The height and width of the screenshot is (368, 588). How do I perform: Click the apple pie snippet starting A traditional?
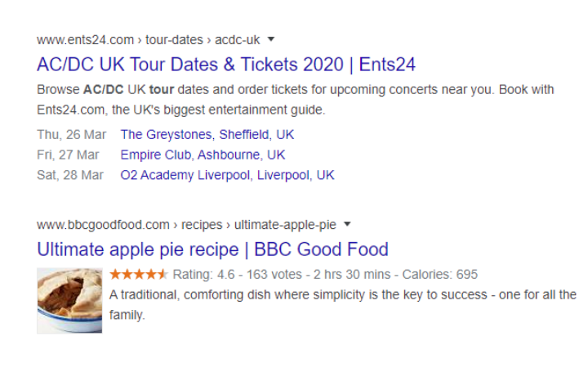point(343,304)
